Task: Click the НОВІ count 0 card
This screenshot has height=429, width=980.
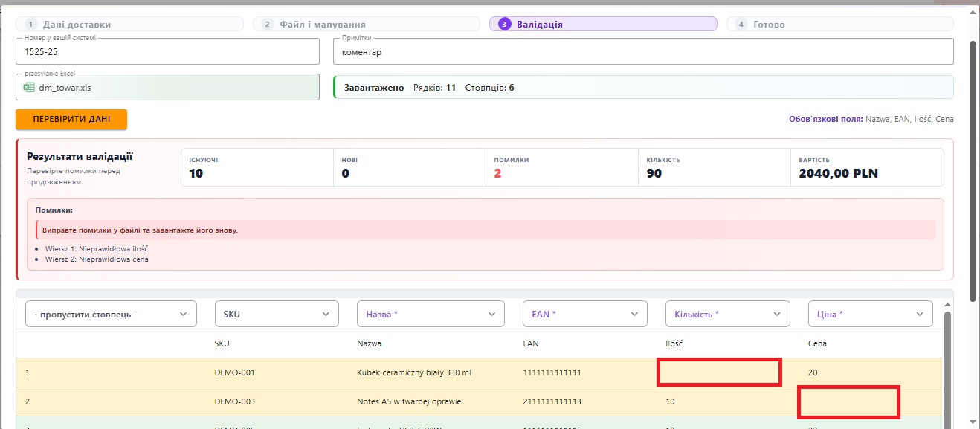Action: point(410,167)
